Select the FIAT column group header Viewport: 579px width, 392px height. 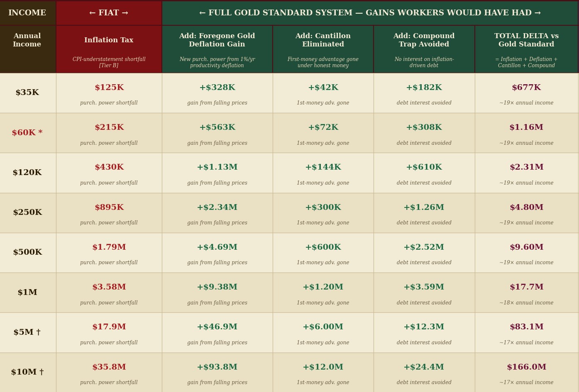coord(109,13)
